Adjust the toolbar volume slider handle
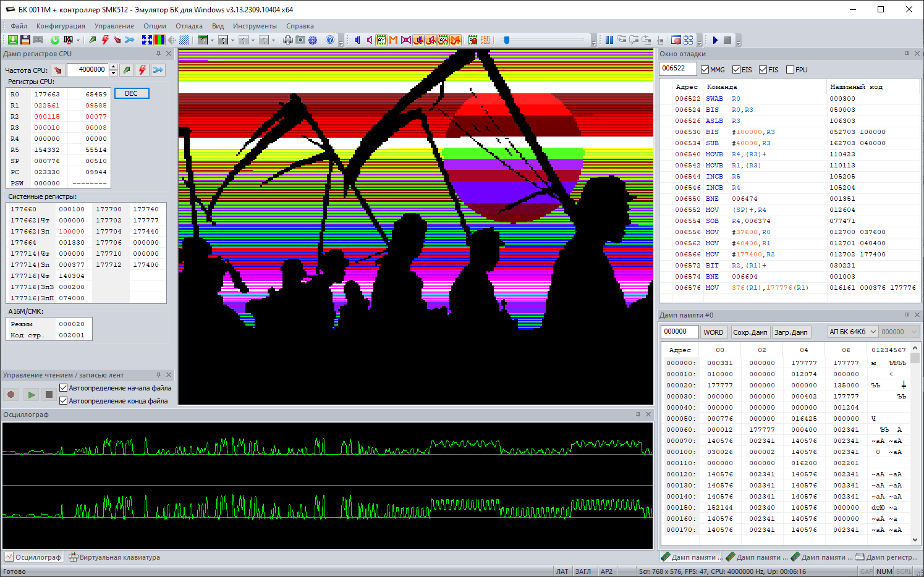The height and width of the screenshot is (577, 924). (x=507, y=40)
